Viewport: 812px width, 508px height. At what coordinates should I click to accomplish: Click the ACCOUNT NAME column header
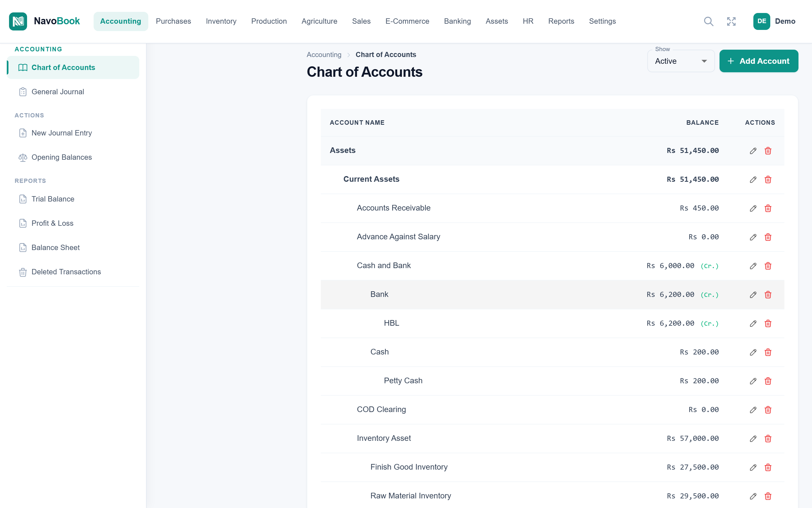(x=357, y=123)
